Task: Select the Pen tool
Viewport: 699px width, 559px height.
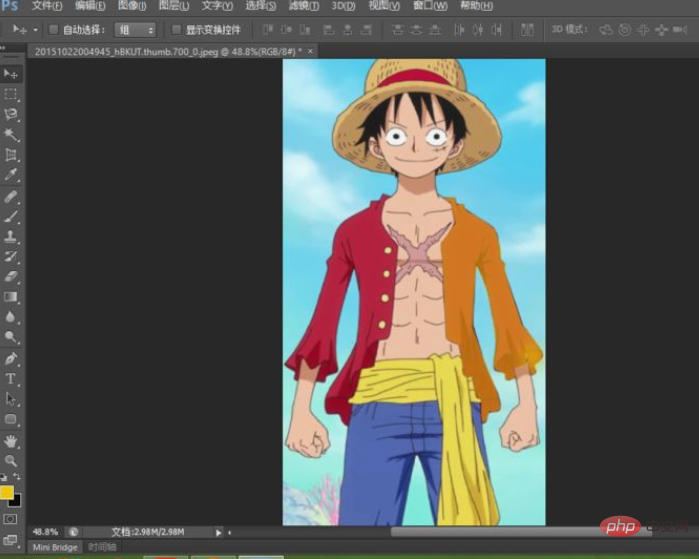Action: [x=10, y=358]
